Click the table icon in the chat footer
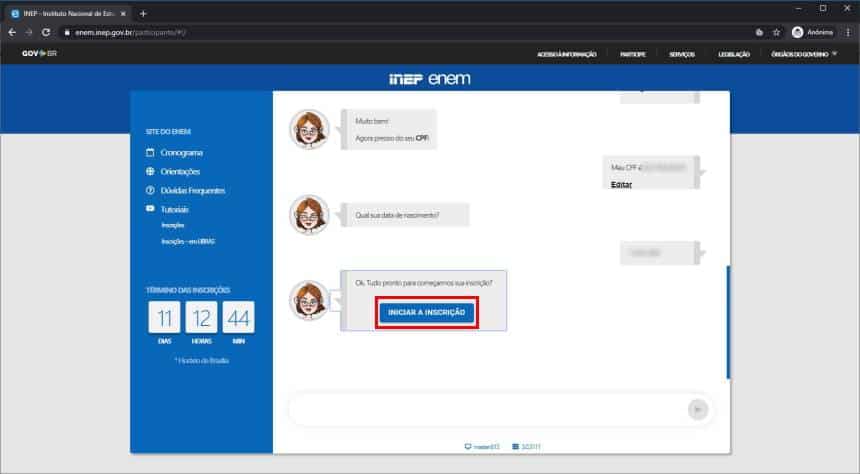 [x=515, y=447]
